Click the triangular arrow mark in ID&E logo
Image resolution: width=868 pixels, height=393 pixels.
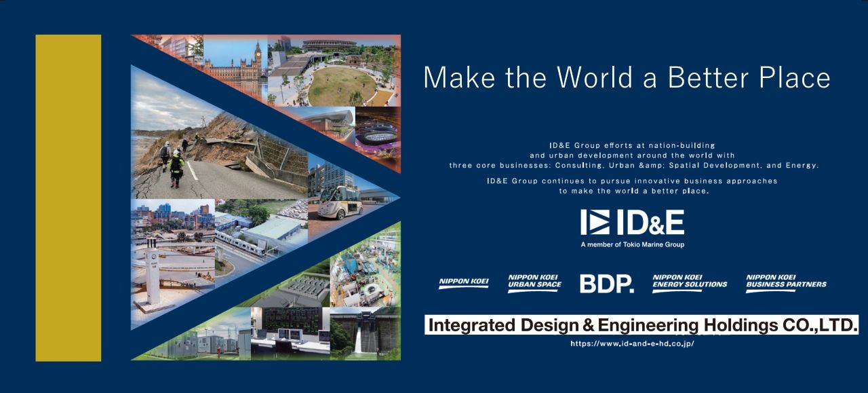coord(595,223)
